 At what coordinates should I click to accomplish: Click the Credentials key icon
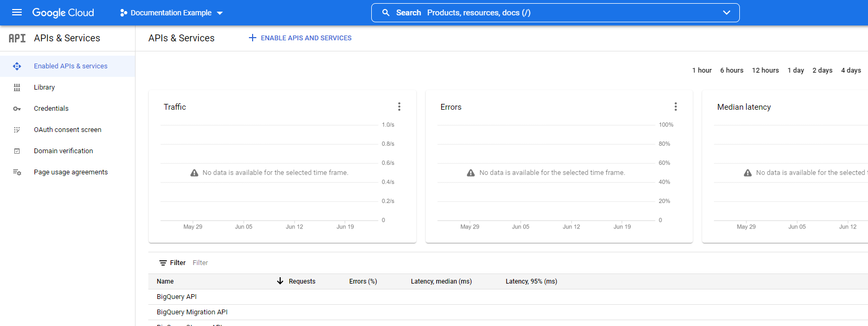[x=17, y=109]
